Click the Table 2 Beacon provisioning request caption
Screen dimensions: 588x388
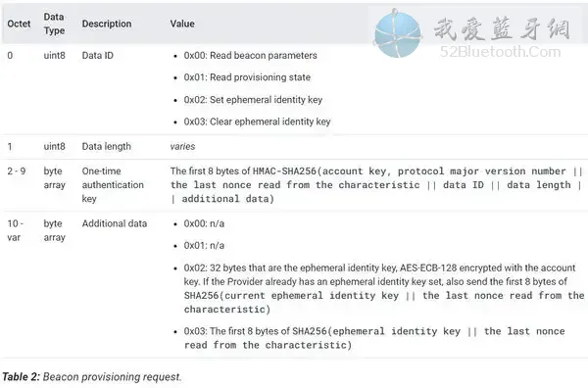pyautogui.click(x=92, y=377)
